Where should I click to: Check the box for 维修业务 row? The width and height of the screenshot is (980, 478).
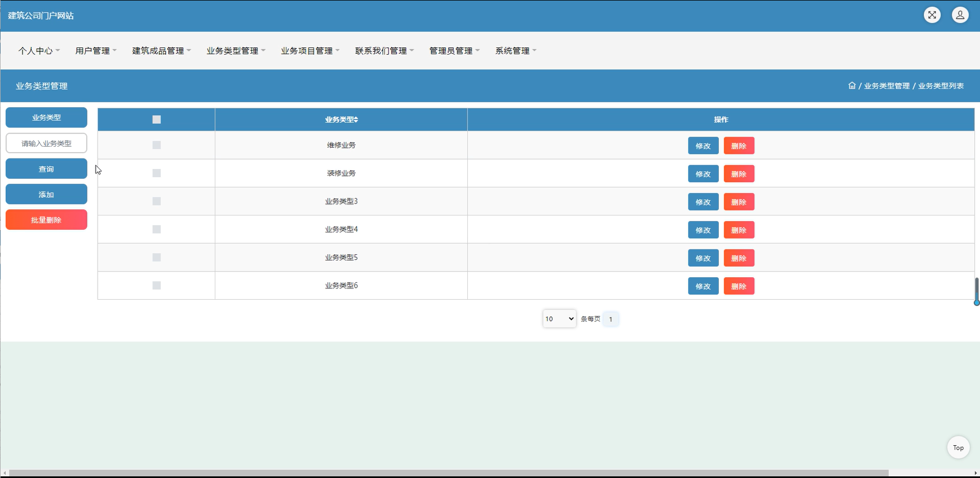(156, 145)
